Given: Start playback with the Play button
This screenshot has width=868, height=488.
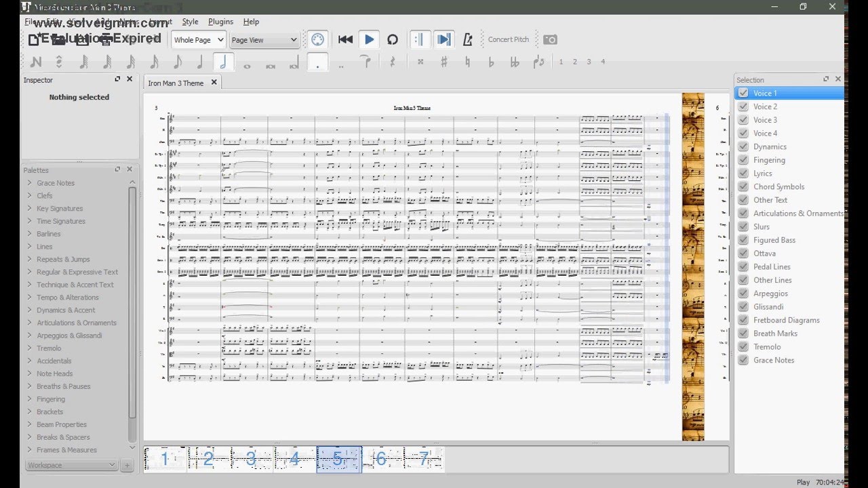Looking at the screenshot, I should [369, 39].
